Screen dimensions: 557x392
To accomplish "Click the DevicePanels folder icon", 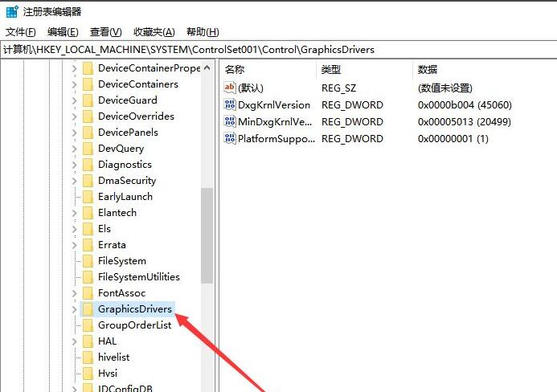I will click(x=88, y=133).
